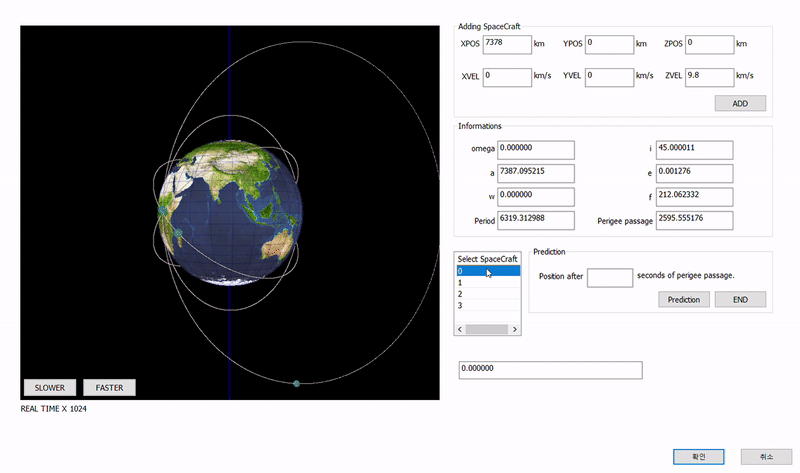Click the w value field
This screenshot has height=473, width=800.
[536, 196]
